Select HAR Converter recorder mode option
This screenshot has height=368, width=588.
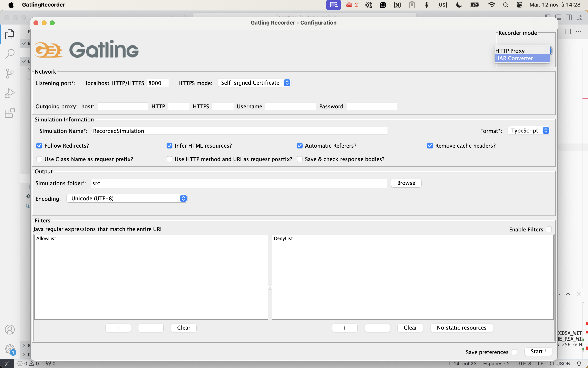coord(522,58)
